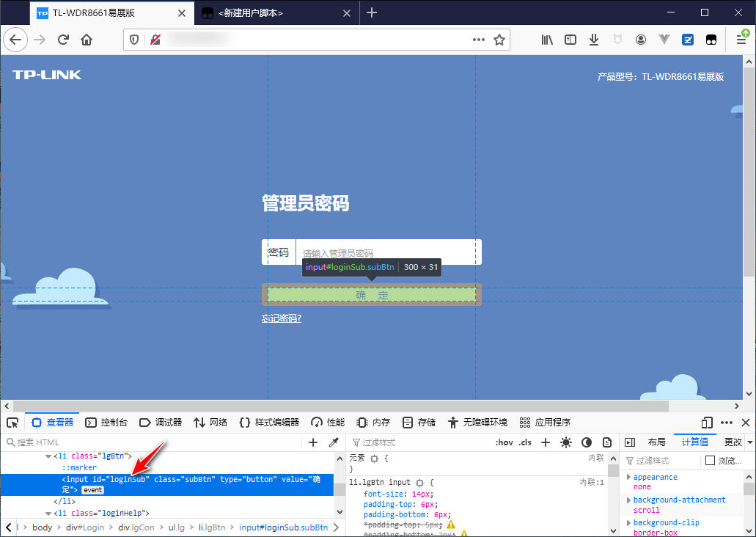Toggle dark color scheme simulation
Image resolution: width=756 pixels, height=537 pixels.
[x=587, y=442]
